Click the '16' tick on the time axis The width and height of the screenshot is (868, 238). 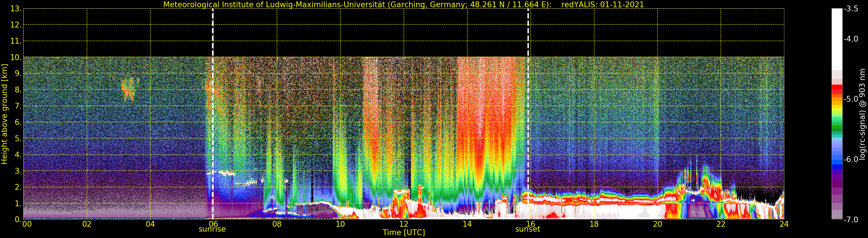point(531,224)
